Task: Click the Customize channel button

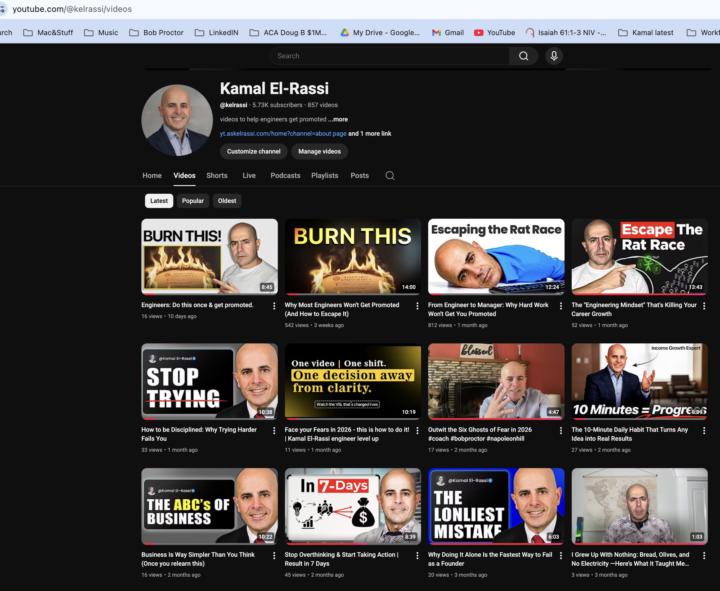Action: click(253, 151)
